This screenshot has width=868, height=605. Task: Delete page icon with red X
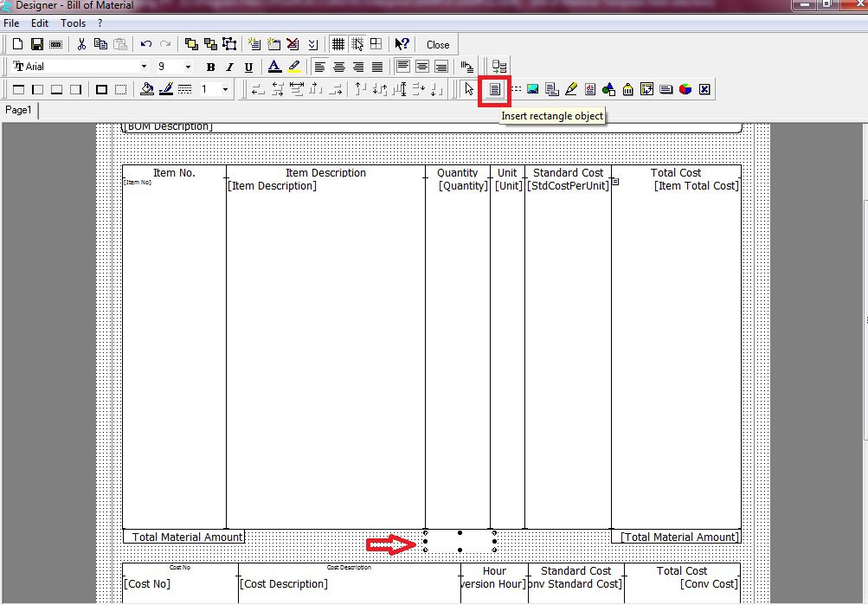293,44
